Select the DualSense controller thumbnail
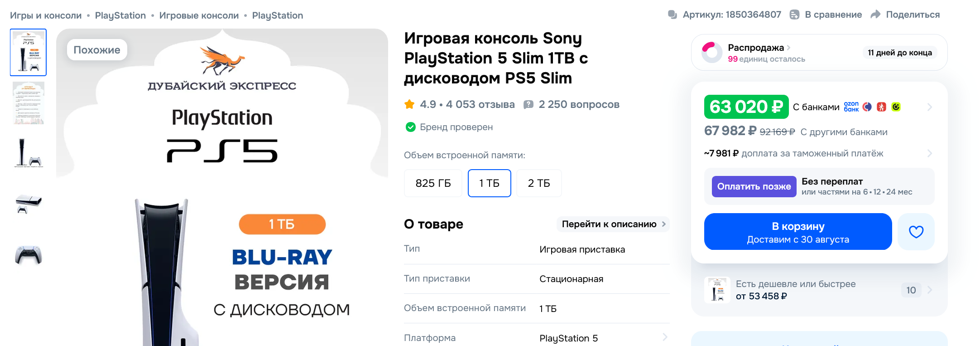980x346 pixels. click(x=28, y=255)
